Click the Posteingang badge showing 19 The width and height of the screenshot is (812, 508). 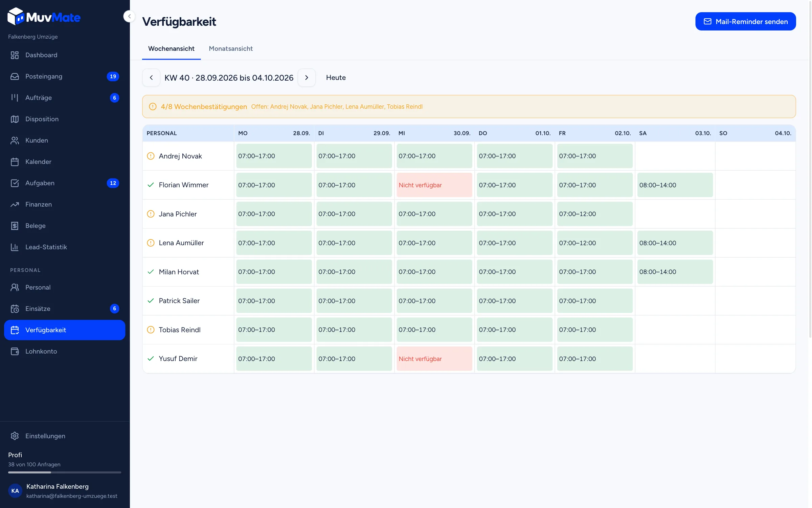point(113,76)
